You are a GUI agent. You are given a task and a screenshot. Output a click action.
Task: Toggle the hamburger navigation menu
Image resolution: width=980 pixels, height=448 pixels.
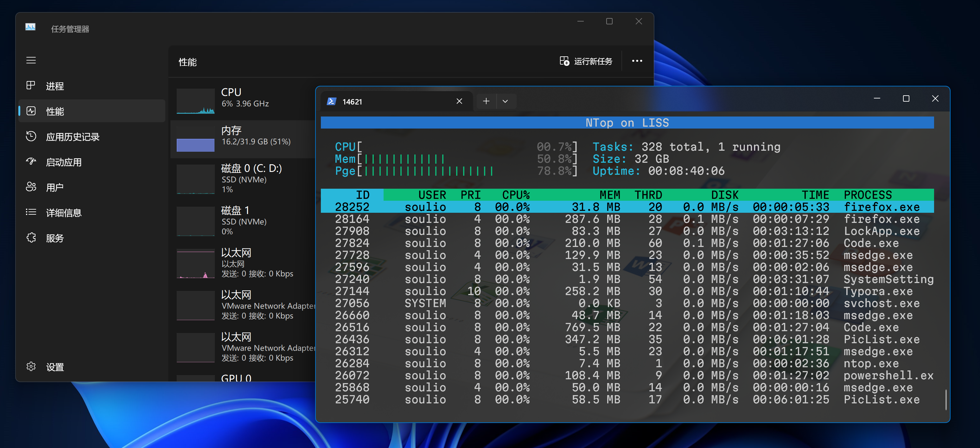(x=31, y=60)
